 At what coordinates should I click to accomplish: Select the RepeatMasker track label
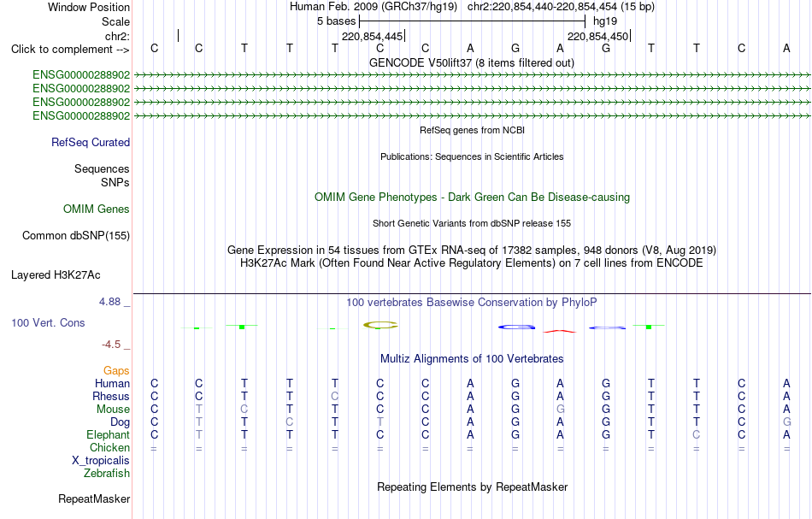pos(94,499)
